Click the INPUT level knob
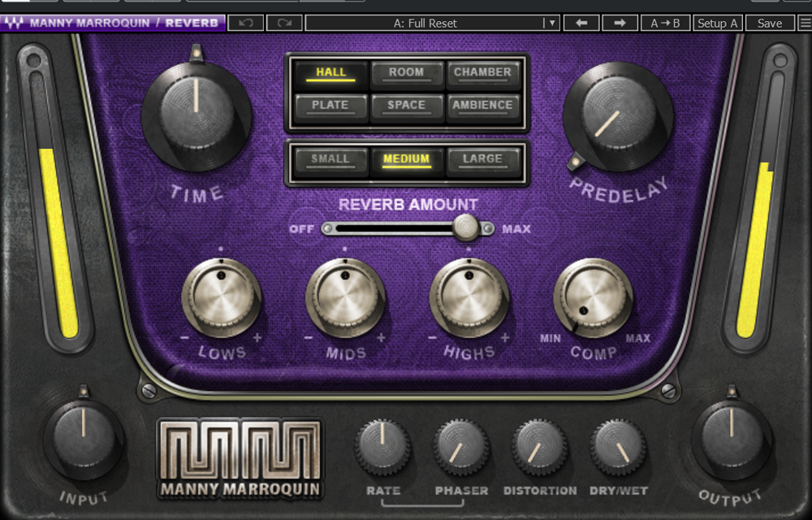The height and width of the screenshot is (520, 812). tap(84, 440)
